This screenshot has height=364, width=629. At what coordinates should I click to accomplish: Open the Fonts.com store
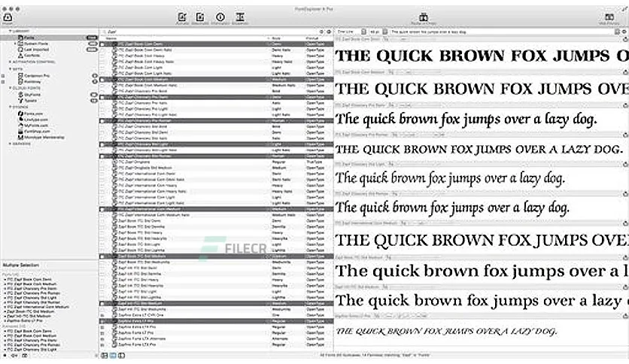(34, 114)
